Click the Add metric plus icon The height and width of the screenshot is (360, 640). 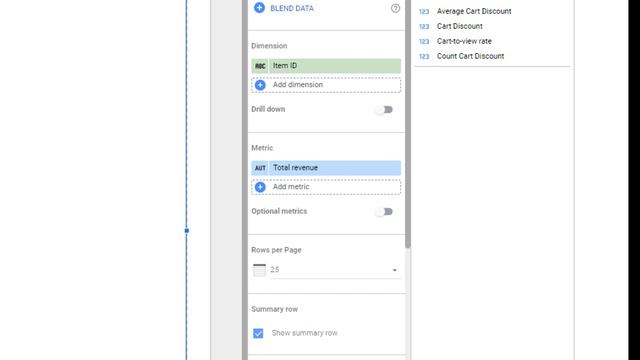pos(260,187)
